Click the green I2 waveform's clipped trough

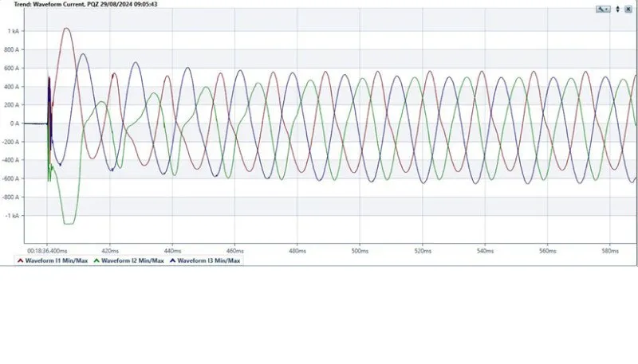click(x=69, y=223)
